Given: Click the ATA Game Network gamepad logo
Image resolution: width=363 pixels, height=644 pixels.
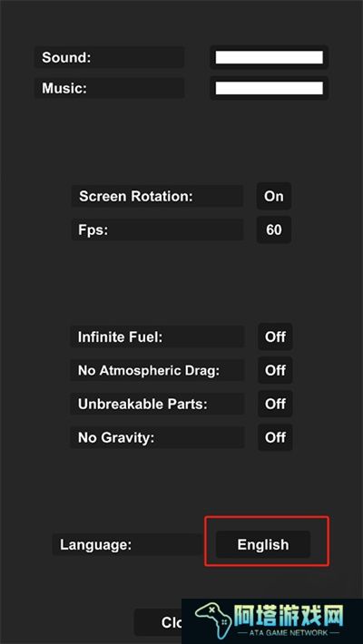Looking at the screenshot, I should [213, 619].
